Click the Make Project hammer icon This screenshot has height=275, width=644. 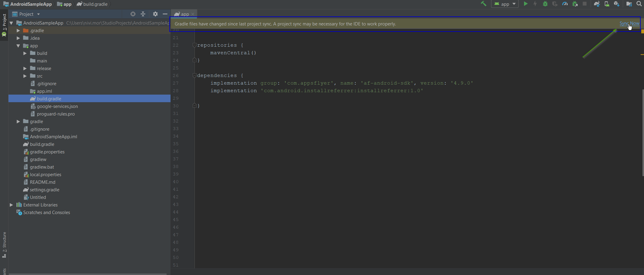(x=483, y=4)
